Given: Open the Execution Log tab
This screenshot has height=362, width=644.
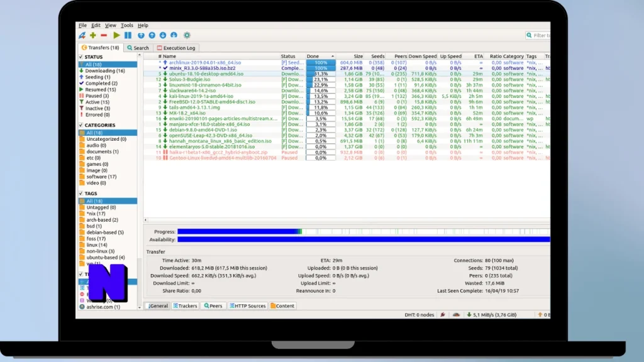Looking at the screenshot, I should click(176, 48).
